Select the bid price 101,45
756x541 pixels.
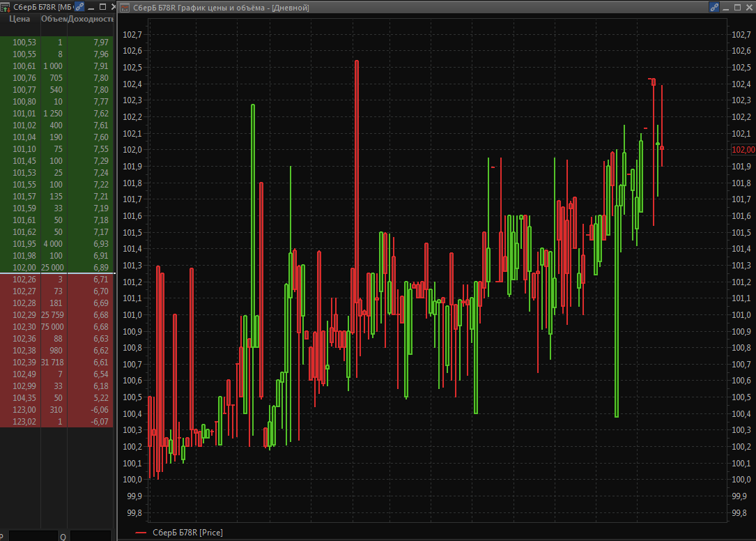click(24, 161)
